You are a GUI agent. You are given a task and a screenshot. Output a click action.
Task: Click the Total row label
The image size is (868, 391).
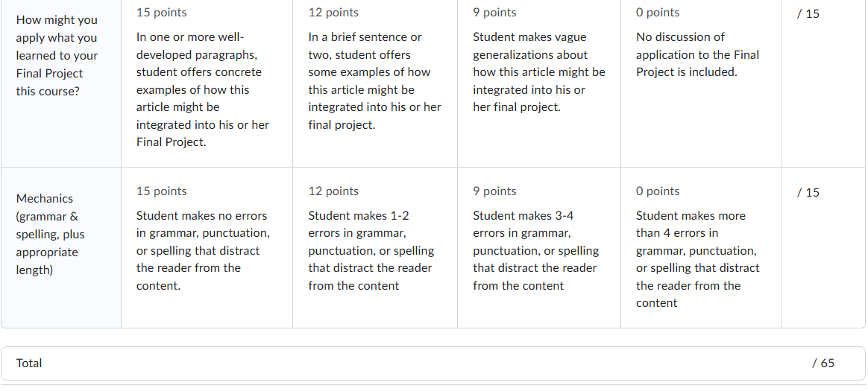(29, 363)
